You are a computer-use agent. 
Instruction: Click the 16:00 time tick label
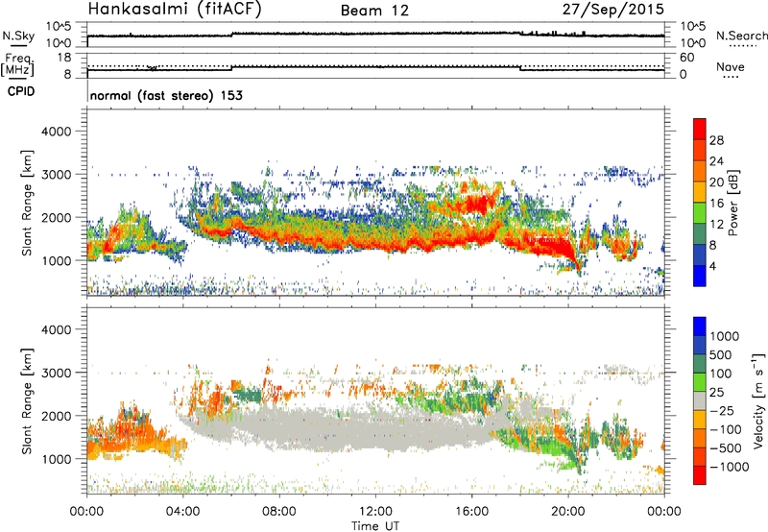coord(471,512)
